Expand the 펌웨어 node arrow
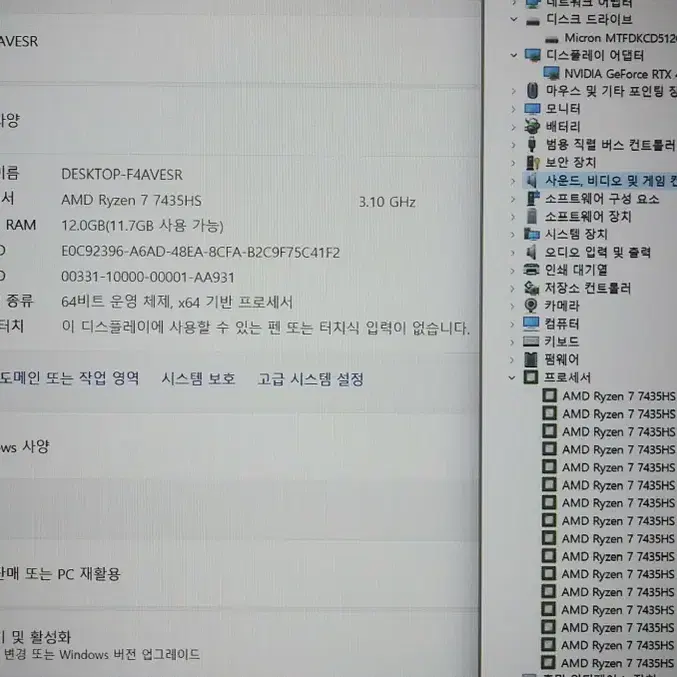Image resolution: width=677 pixels, height=677 pixels. coord(512,360)
